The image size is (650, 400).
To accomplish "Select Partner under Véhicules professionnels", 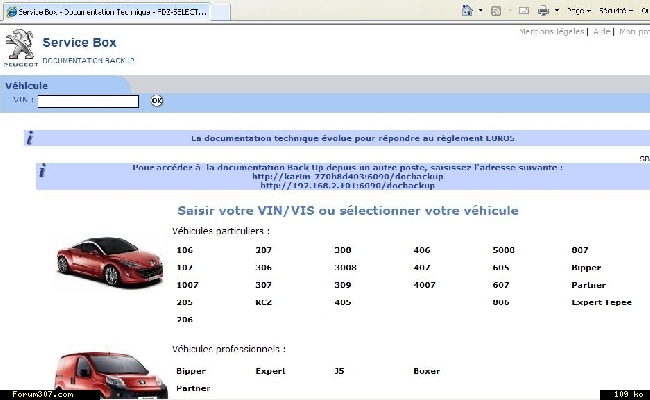I will click(x=193, y=388).
